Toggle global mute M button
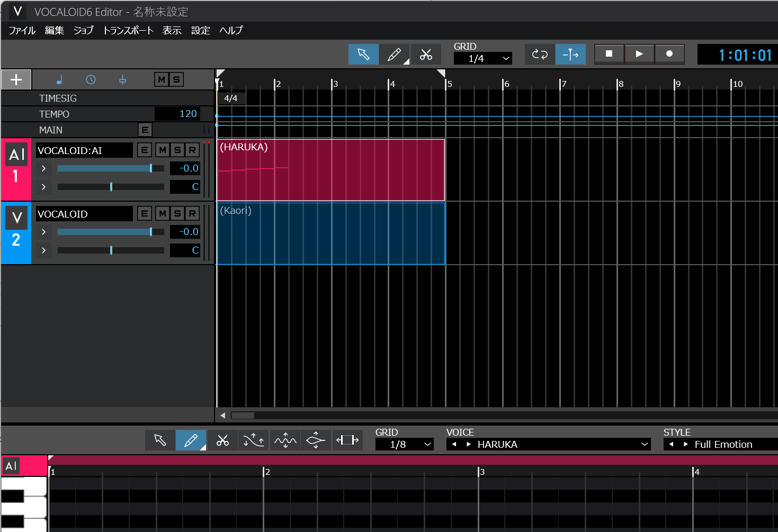 coord(162,80)
